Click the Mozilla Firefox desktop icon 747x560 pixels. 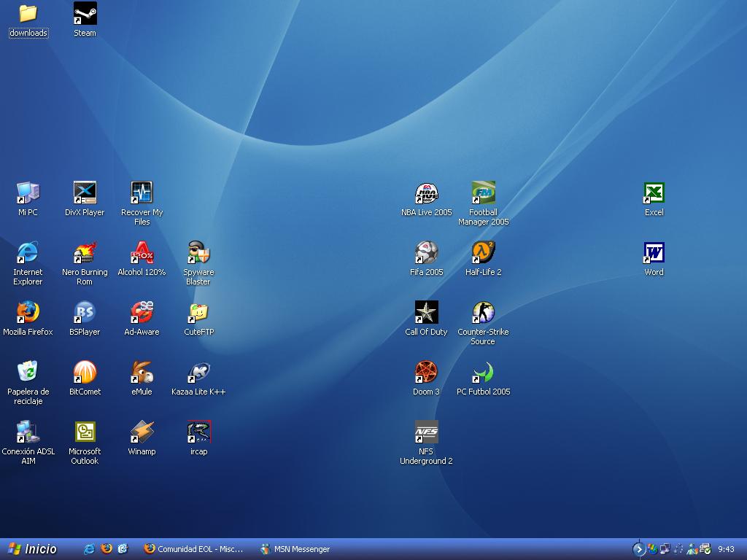(x=28, y=313)
